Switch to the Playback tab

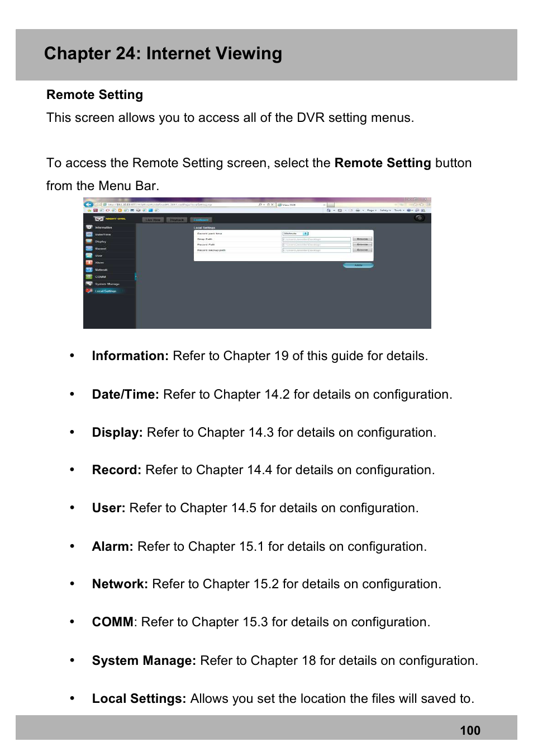pos(177,220)
